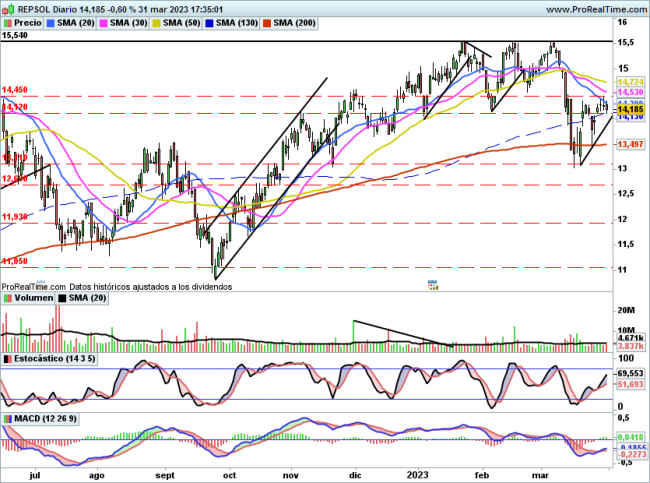The width and height of the screenshot is (650, 483).
Task: Click the nov month label on time axis
Action: pyautogui.click(x=291, y=475)
